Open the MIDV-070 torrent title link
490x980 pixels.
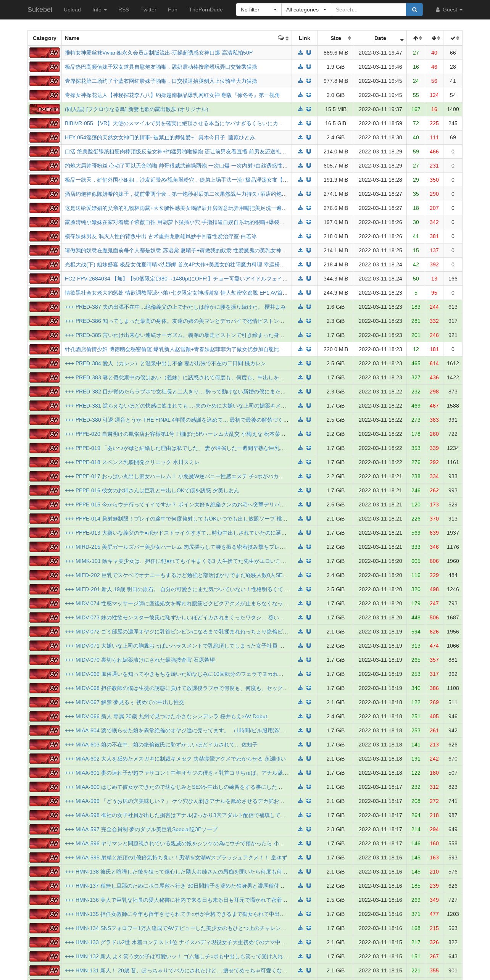click(140, 660)
